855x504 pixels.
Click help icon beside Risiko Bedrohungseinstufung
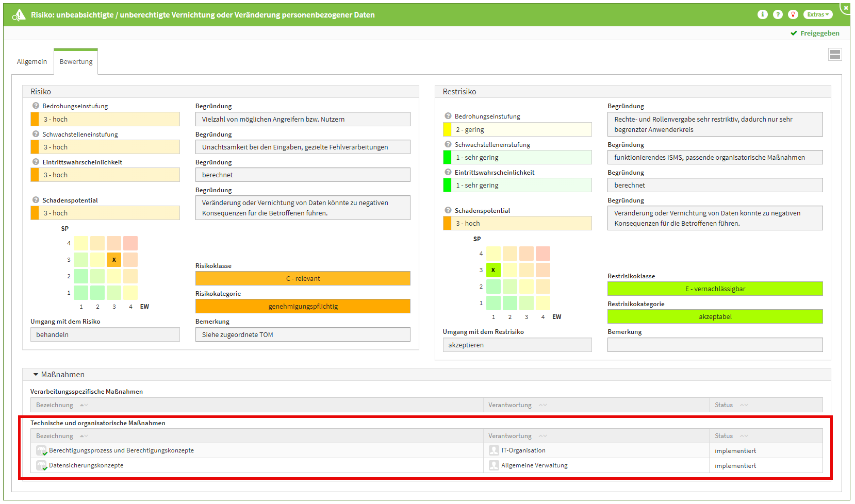[x=36, y=106]
